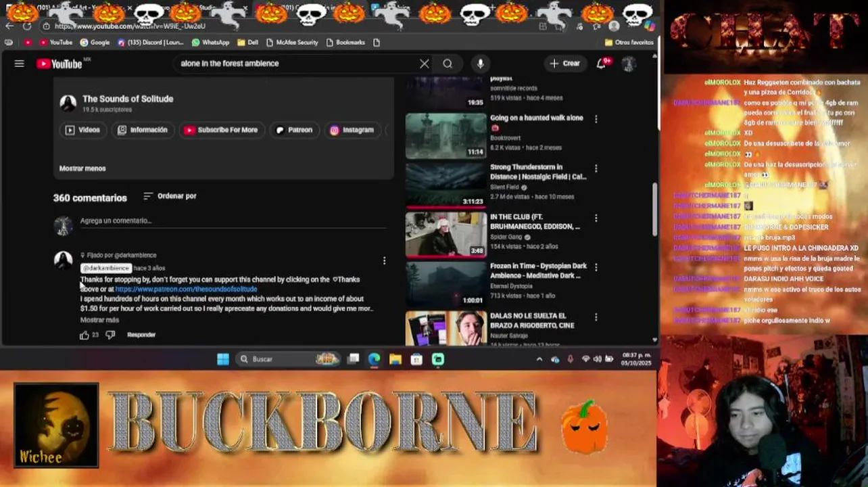Open the channel Información button
Viewport: 868px width, 487px height.
tap(142, 130)
